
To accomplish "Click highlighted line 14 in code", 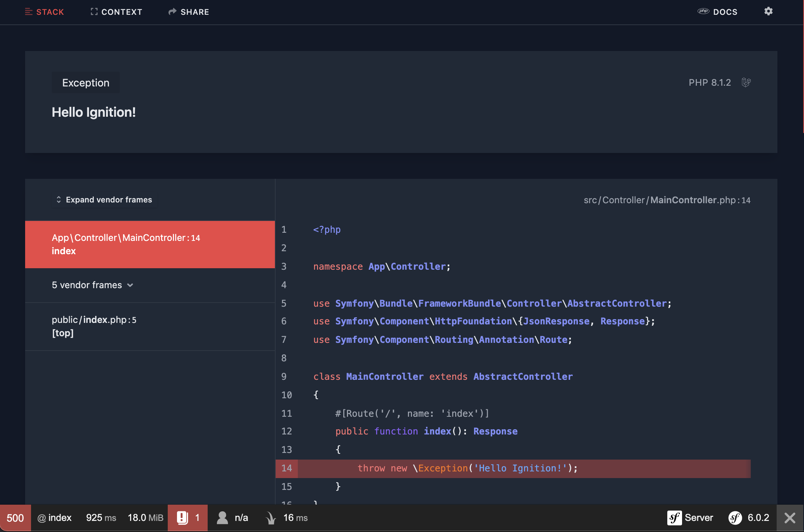I will click(467, 468).
